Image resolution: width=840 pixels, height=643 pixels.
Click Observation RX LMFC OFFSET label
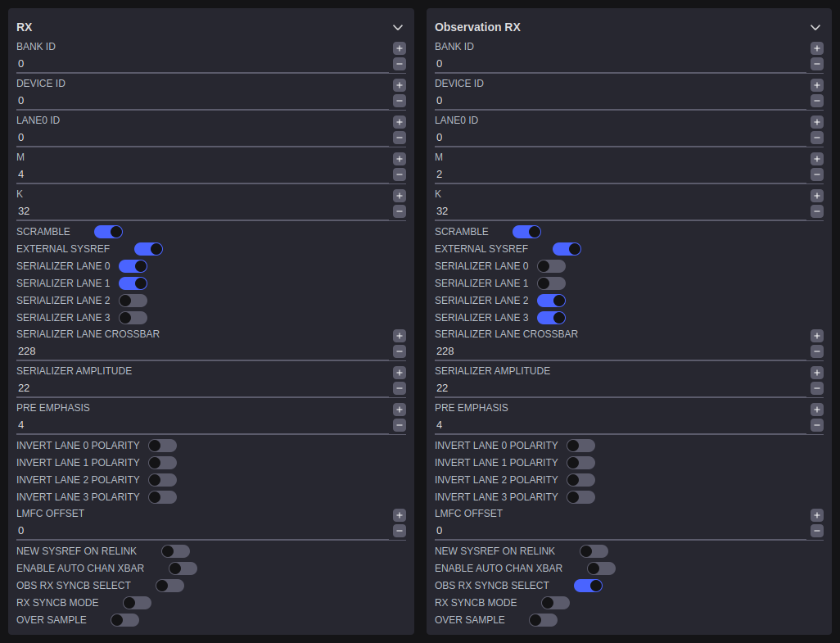pyautogui.click(x=468, y=514)
